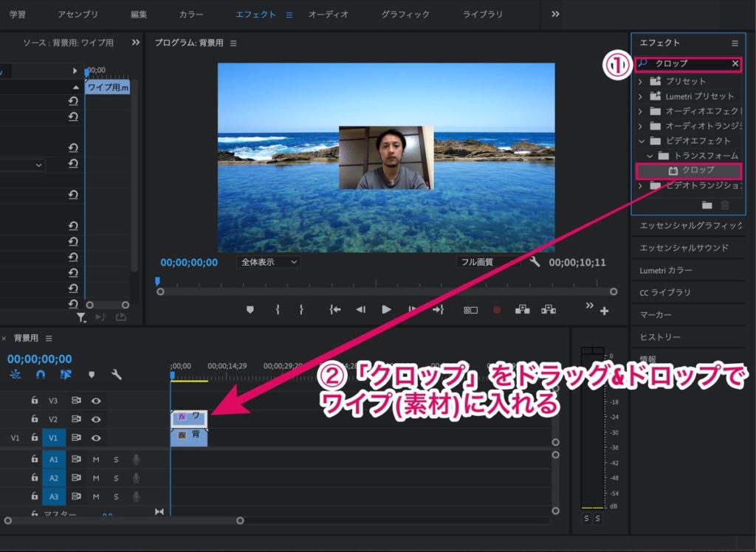Expand the オーディオトランジション folder
The width and height of the screenshot is (756, 552).
(x=640, y=126)
